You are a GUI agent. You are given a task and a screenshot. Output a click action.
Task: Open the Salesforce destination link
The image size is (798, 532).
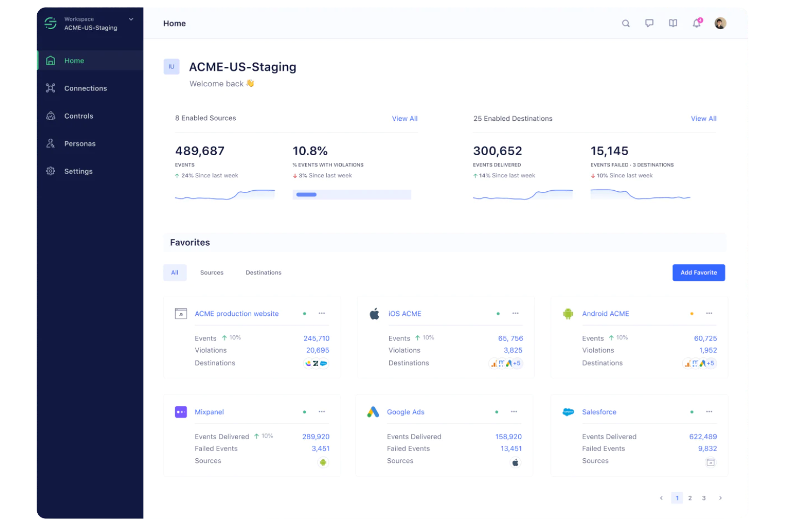(x=599, y=412)
